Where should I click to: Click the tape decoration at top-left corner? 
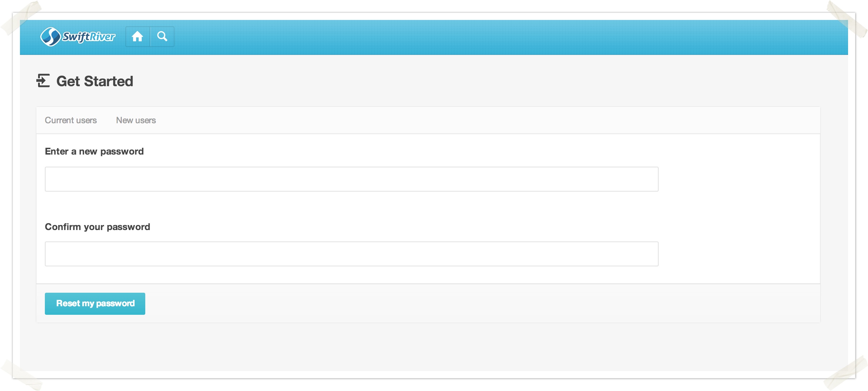point(21,18)
